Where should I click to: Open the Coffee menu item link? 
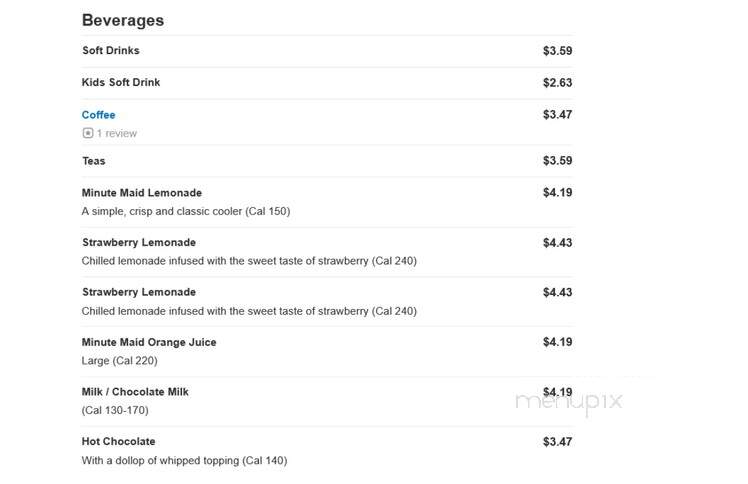pyautogui.click(x=98, y=115)
